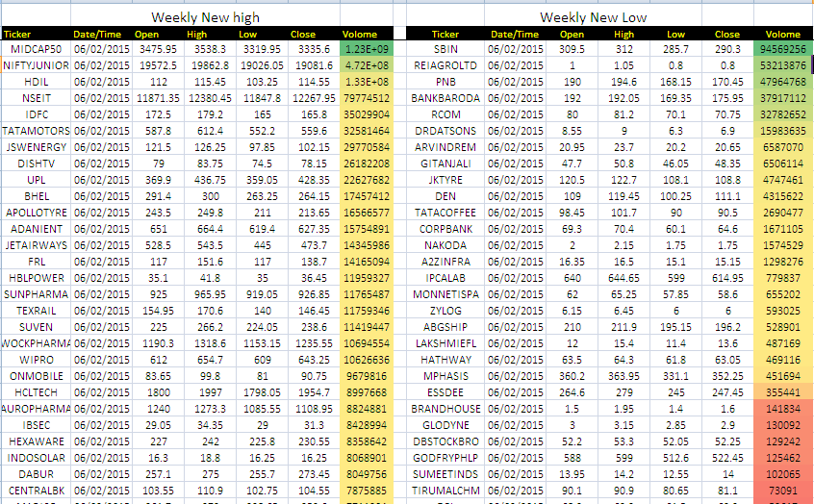Click the UPL ticker cell
The height and width of the screenshot is (504, 814).
pyautogui.click(x=36, y=180)
